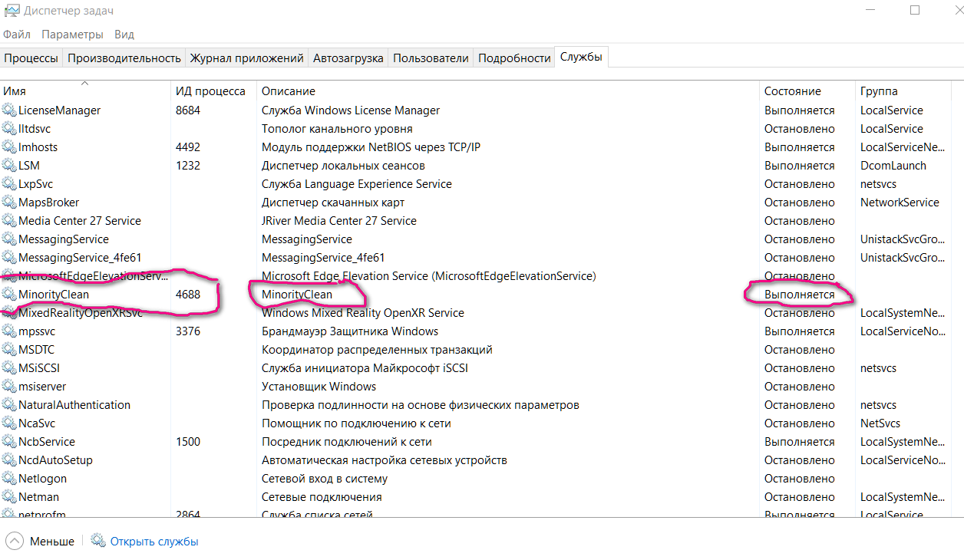964x560 pixels.
Task: Click the DcomLaunch group cell
Action: coord(893,166)
